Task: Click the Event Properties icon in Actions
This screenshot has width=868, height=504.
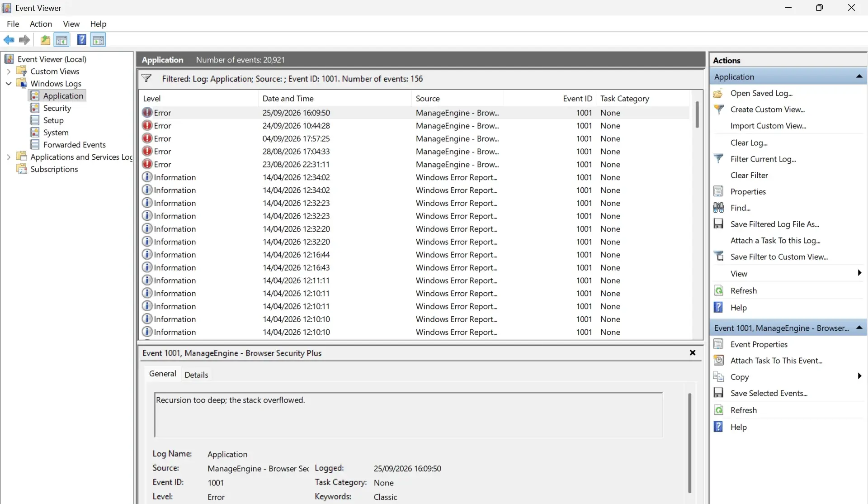Action: 718,344
